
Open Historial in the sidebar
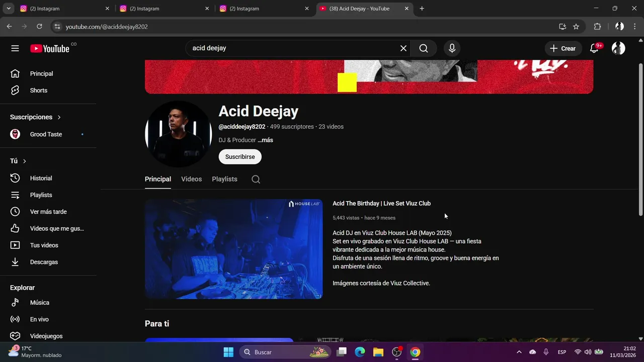click(x=48, y=178)
